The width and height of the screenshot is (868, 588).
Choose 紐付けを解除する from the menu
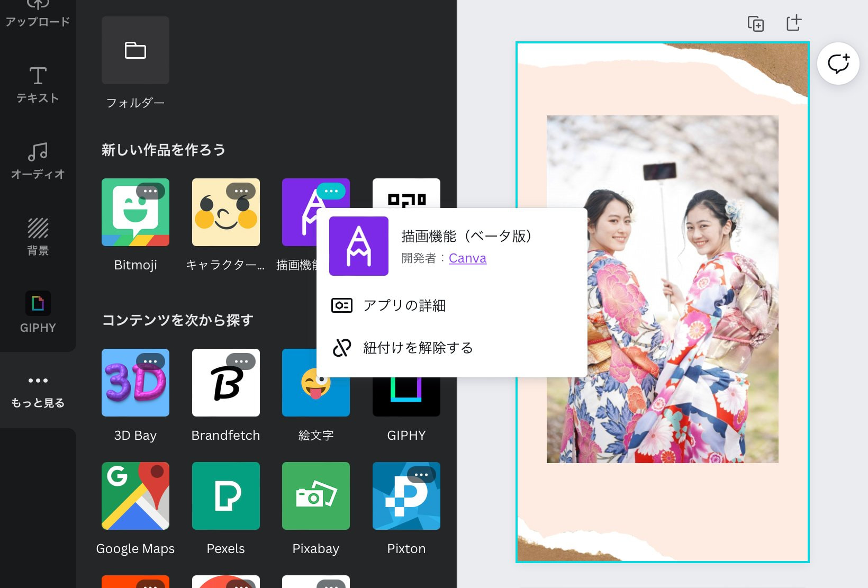pos(417,348)
